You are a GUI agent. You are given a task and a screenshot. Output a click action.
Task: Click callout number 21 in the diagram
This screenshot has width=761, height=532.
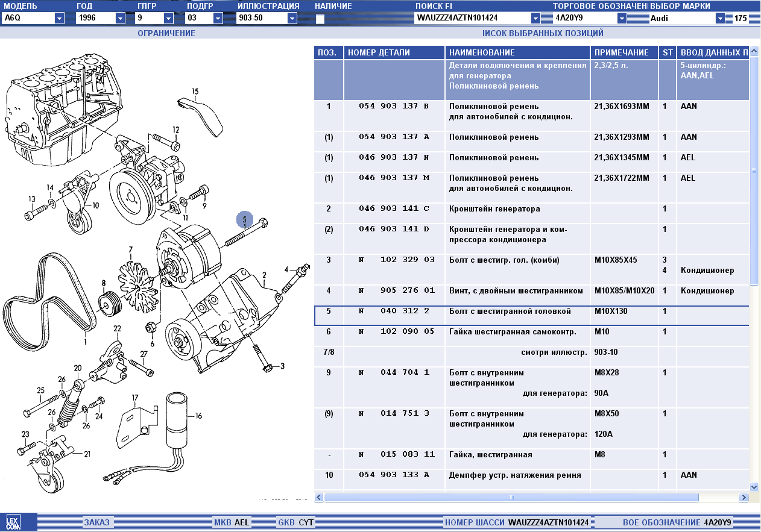tap(87, 454)
